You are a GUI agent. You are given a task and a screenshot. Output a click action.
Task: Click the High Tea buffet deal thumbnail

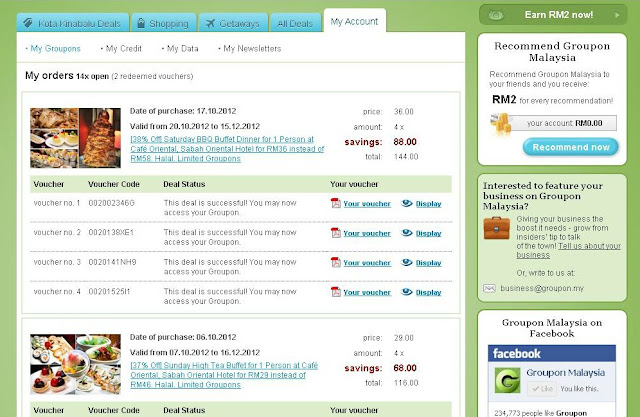76,364
